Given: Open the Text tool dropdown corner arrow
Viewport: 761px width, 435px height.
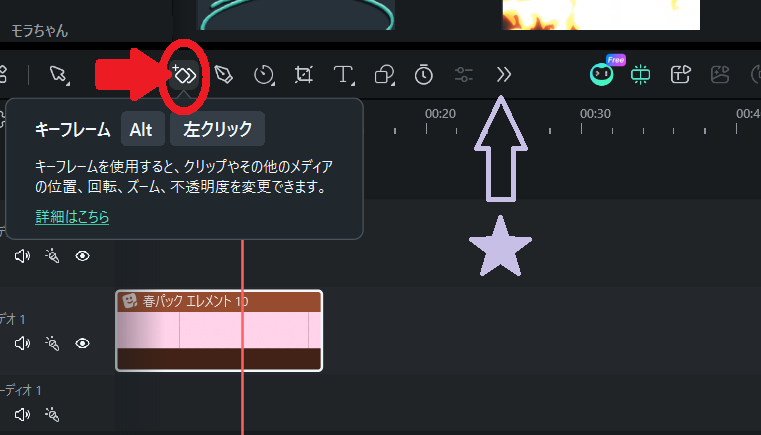Looking at the screenshot, I should pos(353,84).
